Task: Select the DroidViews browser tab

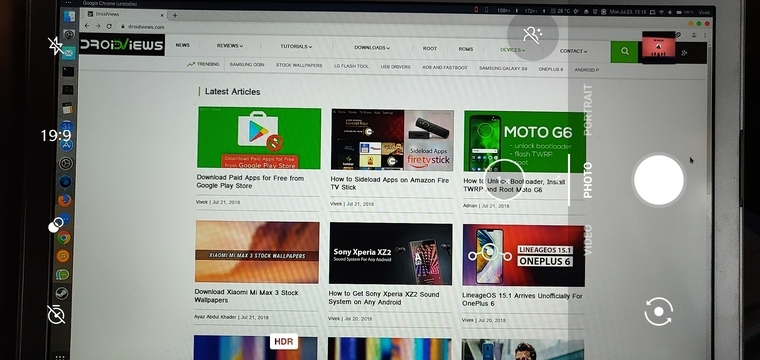Action: [x=125, y=15]
